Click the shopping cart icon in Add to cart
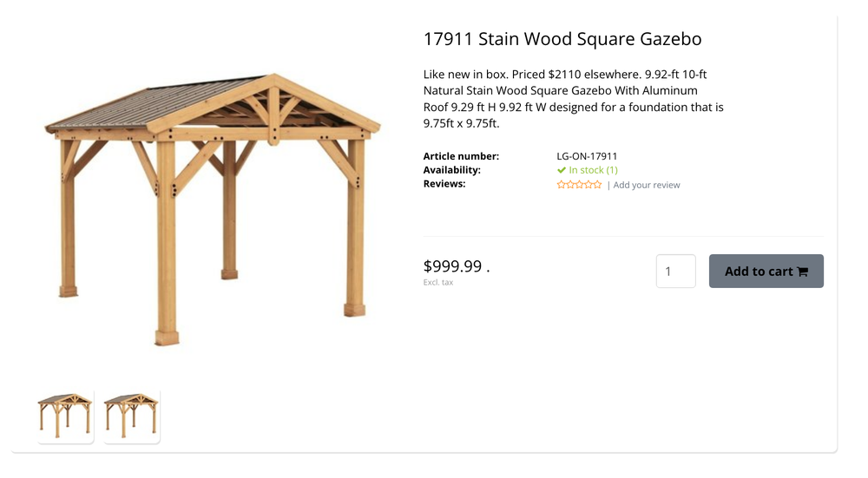Viewport: 868px width, 478px height. tap(803, 272)
